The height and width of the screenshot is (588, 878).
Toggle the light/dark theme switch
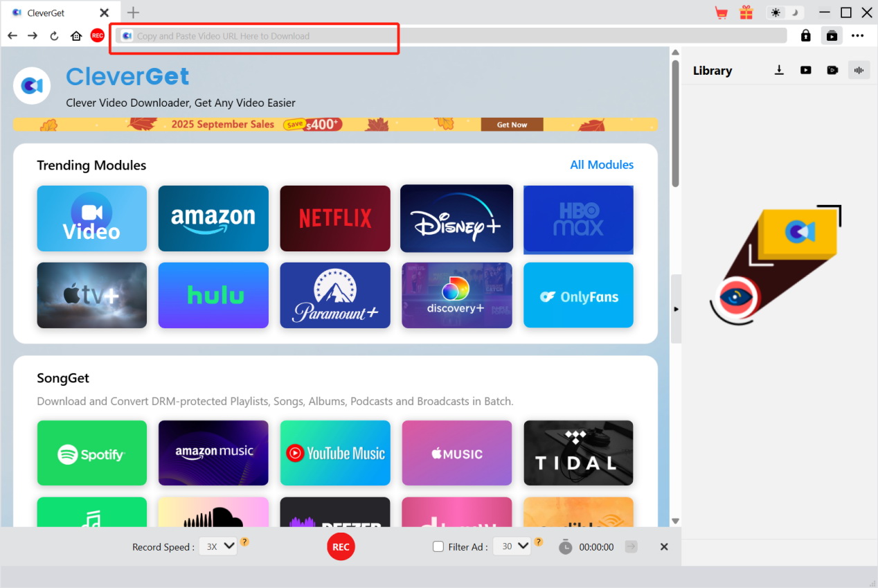pyautogui.click(x=785, y=12)
